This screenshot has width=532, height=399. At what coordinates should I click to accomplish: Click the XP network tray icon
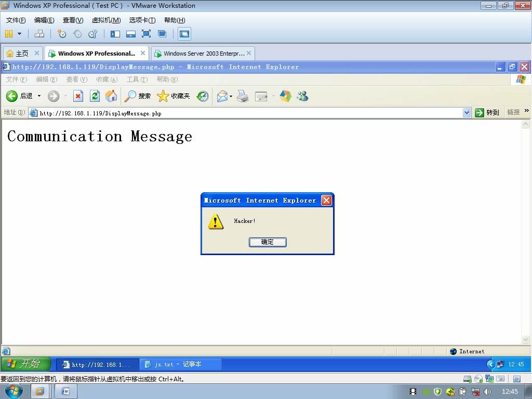click(500, 364)
